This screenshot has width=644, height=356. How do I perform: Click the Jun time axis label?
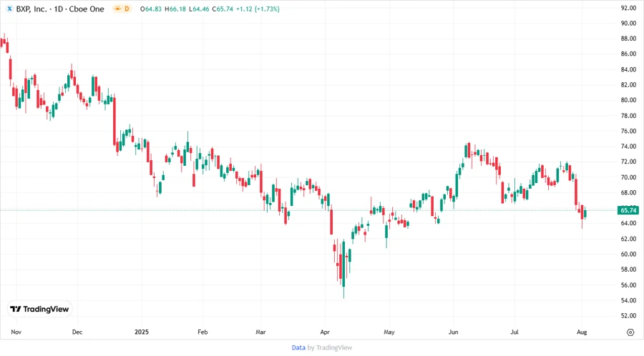(453, 332)
